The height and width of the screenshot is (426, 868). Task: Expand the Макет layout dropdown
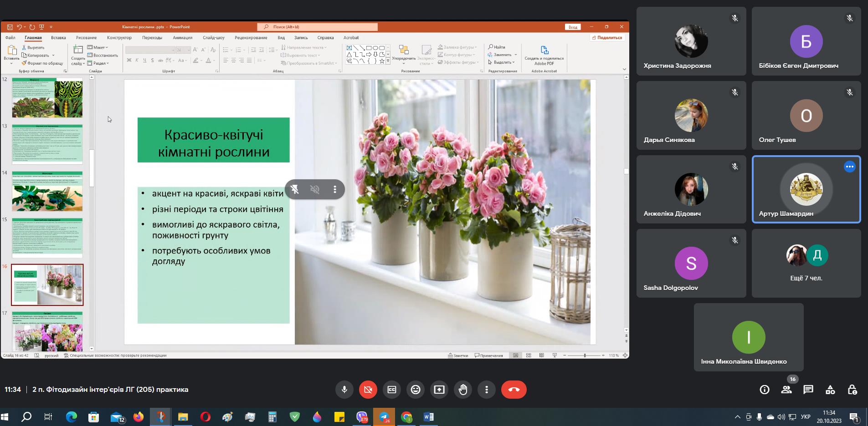pos(98,47)
